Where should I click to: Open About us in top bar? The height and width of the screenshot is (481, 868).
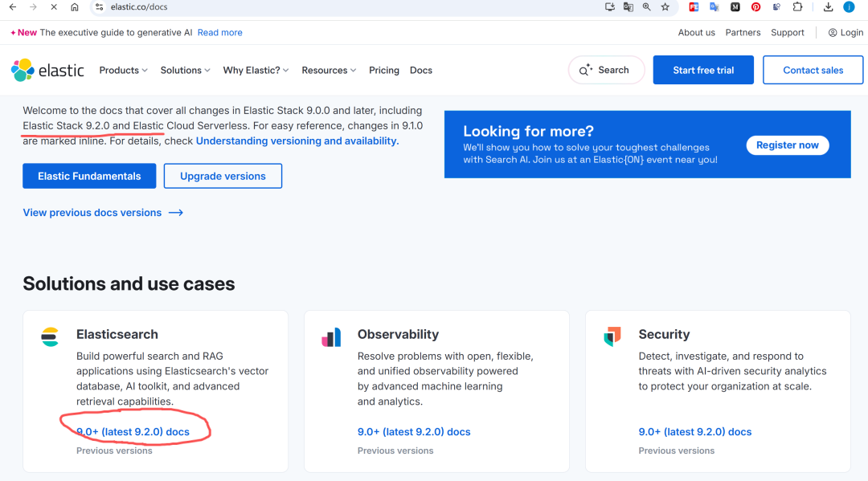coord(696,33)
